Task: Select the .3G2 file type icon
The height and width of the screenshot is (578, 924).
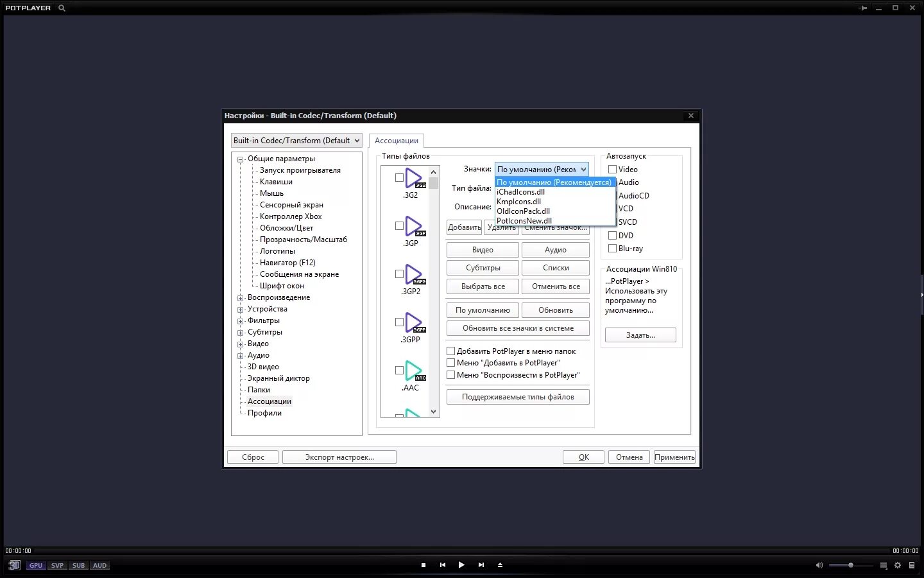Action: pos(414,178)
